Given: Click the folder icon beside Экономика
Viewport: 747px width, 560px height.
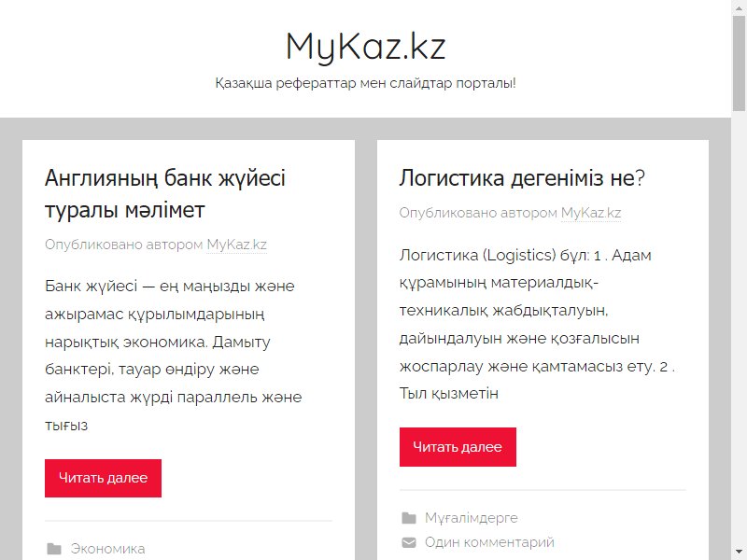Looking at the screenshot, I should click(x=54, y=549).
